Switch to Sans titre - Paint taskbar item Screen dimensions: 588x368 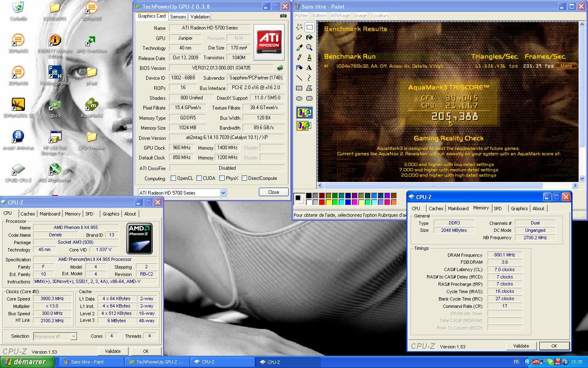pyautogui.click(x=92, y=362)
